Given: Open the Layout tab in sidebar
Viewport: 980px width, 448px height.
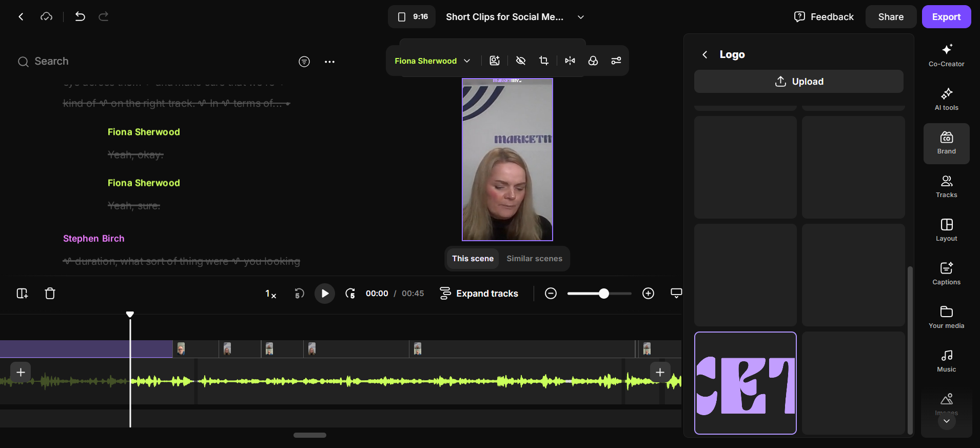Looking at the screenshot, I should (x=946, y=230).
